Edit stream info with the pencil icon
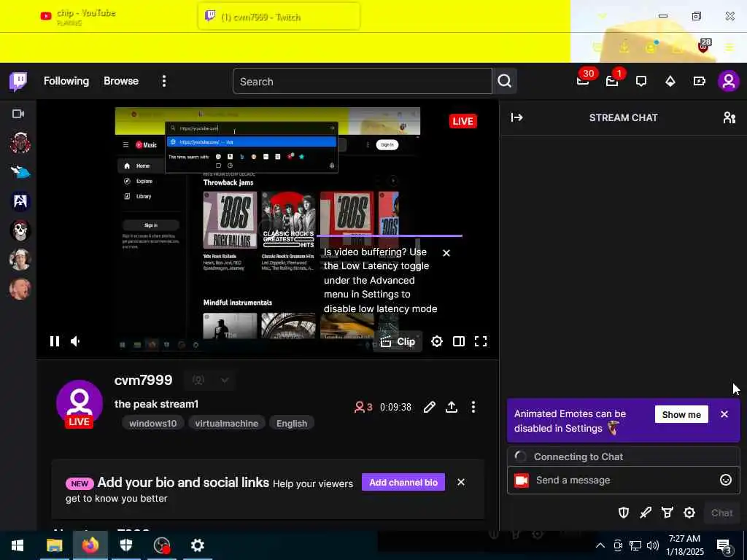This screenshot has height=560, width=747. click(429, 407)
